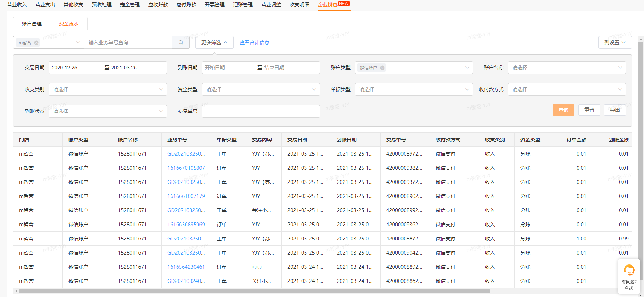Image resolution: width=644 pixels, height=297 pixels.
Task: Open the 收支类别 dropdown
Action: click(108, 89)
